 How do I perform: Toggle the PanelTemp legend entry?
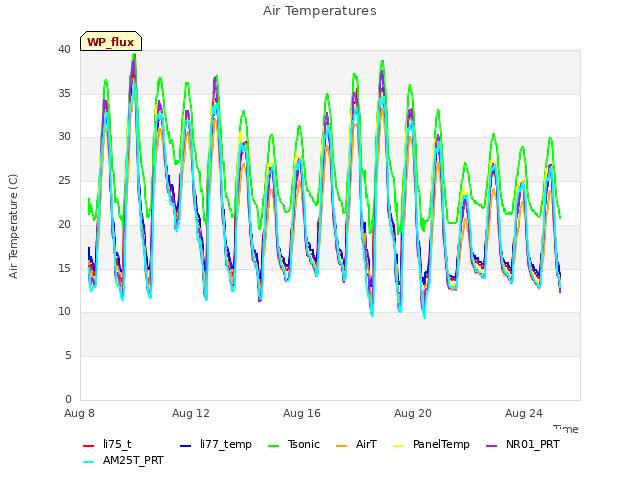[x=431, y=444]
